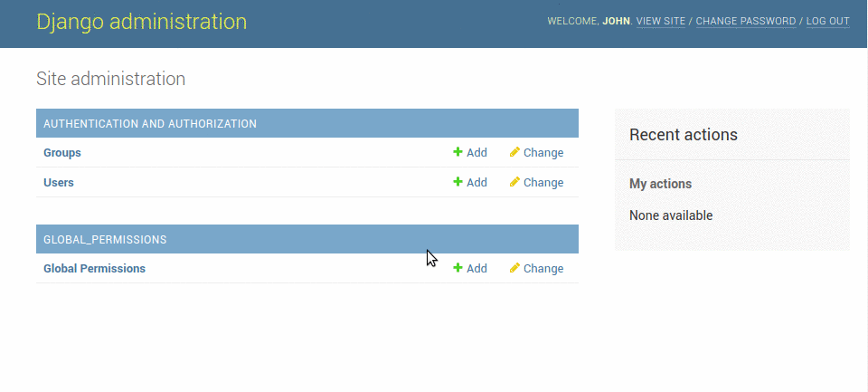Select Change Password in the header
This screenshot has width=868, height=392.
click(746, 22)
